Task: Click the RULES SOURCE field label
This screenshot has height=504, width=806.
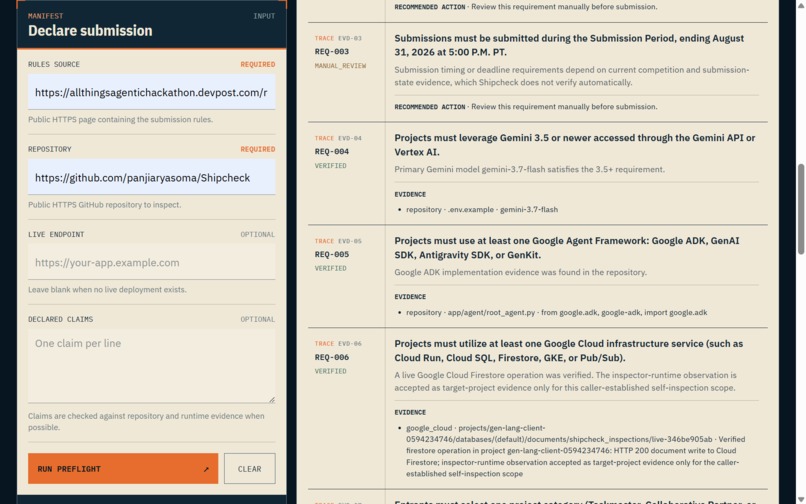Action: pyautogui.click(x=54, y=64)
